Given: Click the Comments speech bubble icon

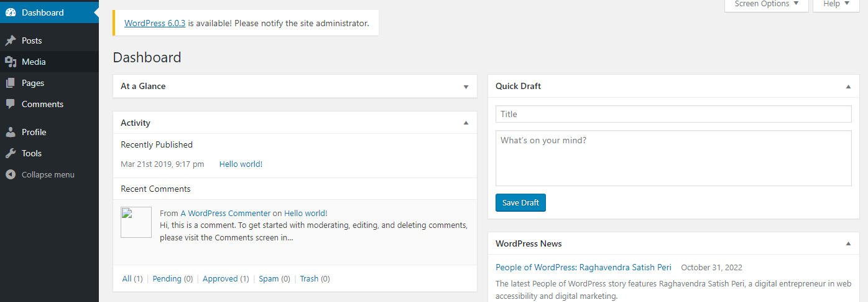Looking at the screenshot, I should tap(11, 104).
